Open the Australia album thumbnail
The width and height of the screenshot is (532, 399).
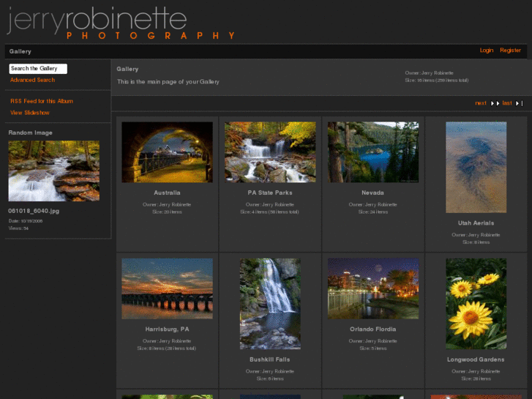pyautogui.click(x=168, y=152)
